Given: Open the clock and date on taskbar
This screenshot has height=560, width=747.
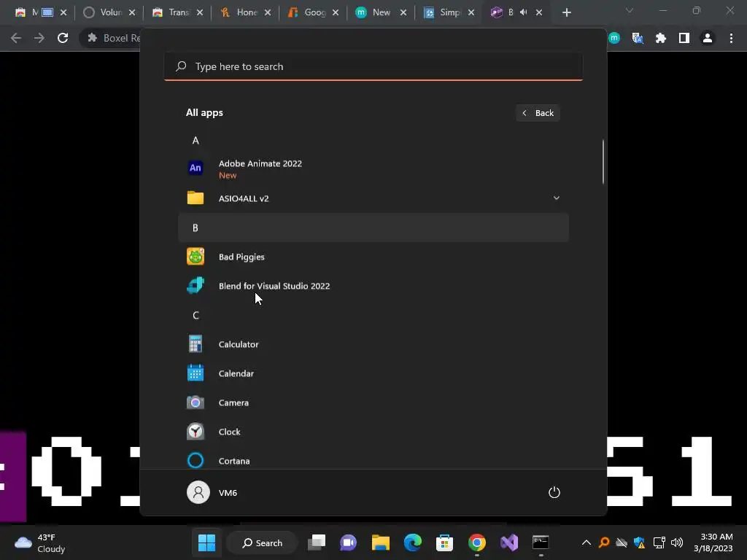Looking at the screenshot, I should click(x=713, y=542).
